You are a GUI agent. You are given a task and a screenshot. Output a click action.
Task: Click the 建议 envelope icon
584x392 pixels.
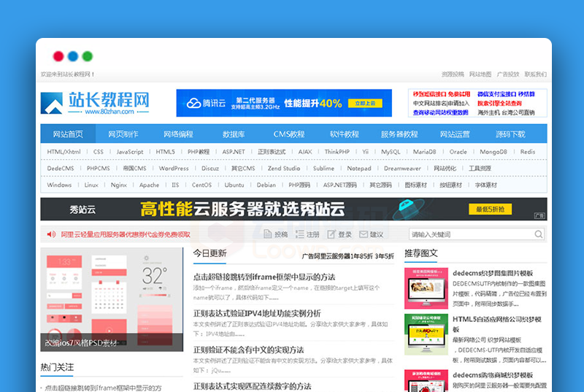coord(363,234)
